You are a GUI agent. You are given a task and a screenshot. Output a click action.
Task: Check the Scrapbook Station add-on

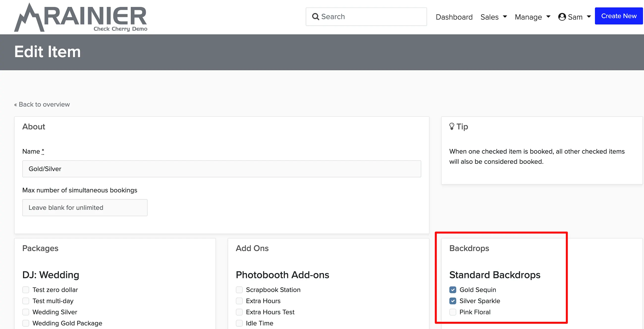[x=239, y=290]
